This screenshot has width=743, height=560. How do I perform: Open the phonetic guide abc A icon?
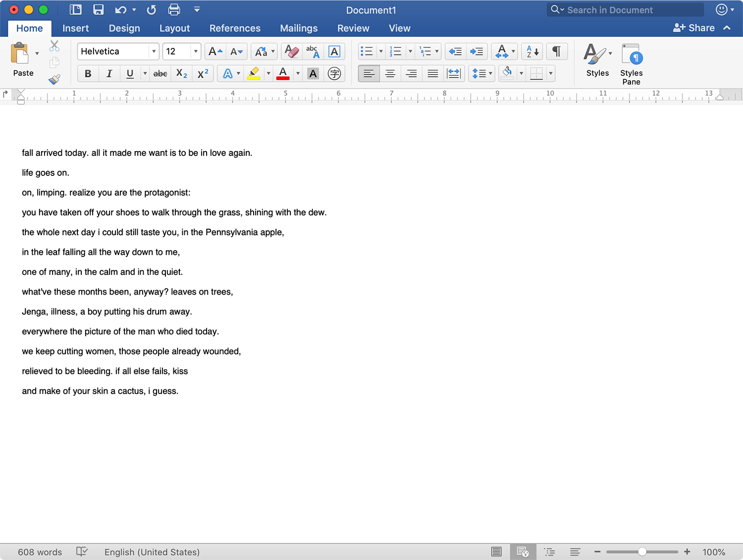tap(313, 51)
